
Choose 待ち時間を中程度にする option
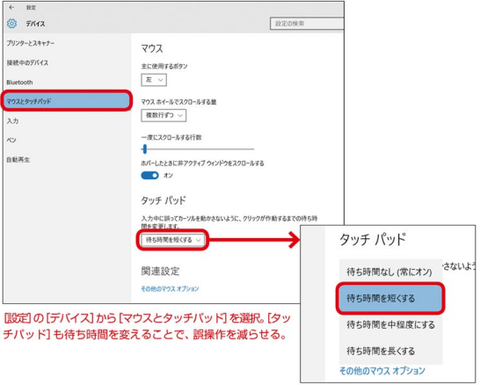click(391, 324)
